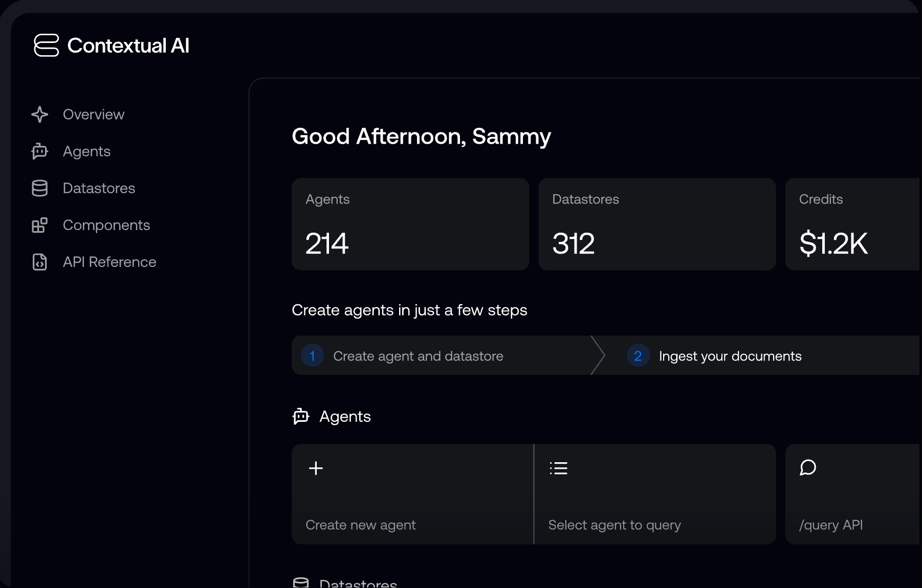Navigate to Components in the sidebar
The image size is (922, 588).
pos(106,225)
